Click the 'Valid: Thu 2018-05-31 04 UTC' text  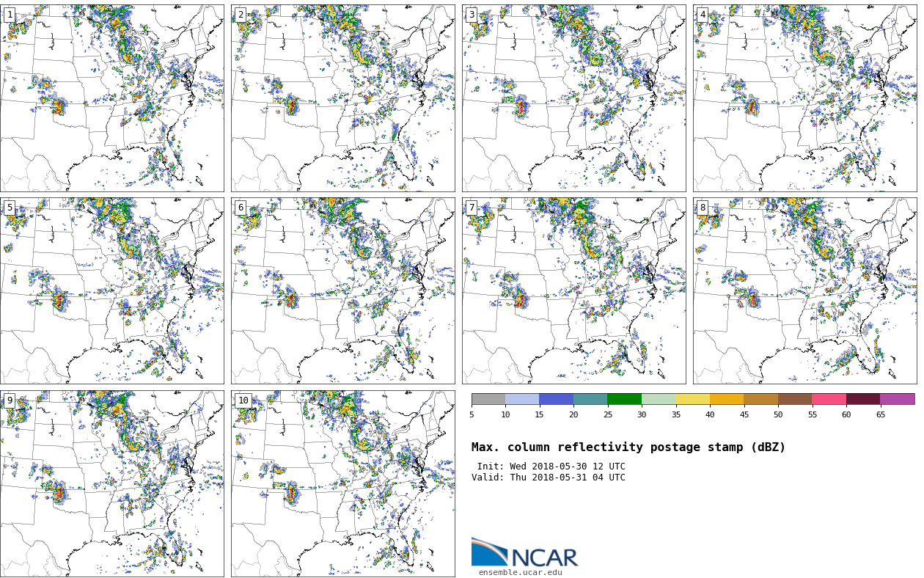[549, 478]
